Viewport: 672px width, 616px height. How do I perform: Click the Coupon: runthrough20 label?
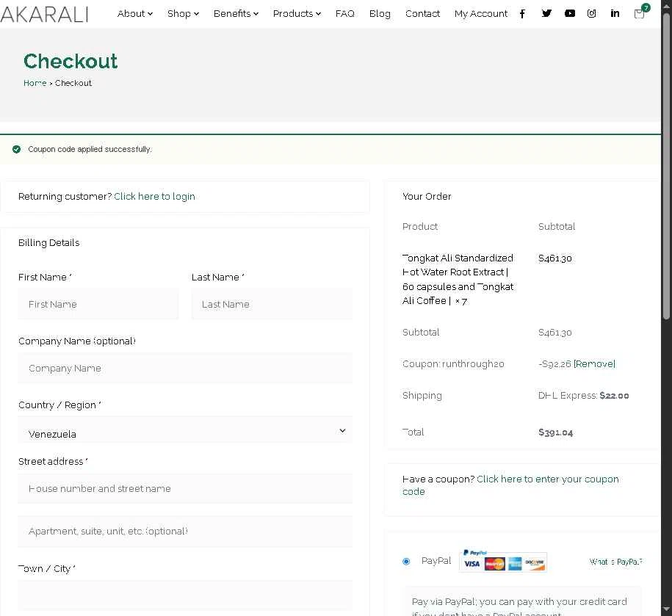453,363
